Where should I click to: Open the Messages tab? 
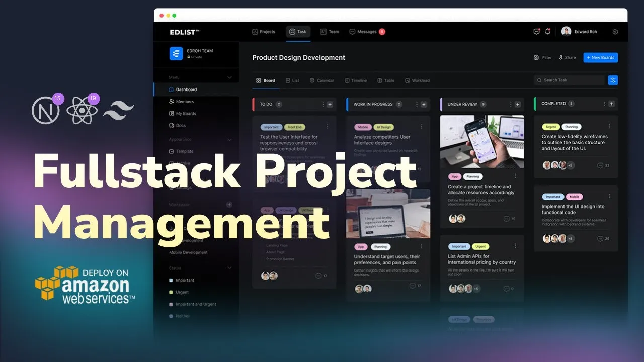pyautogui.click(x=367, y=32)
